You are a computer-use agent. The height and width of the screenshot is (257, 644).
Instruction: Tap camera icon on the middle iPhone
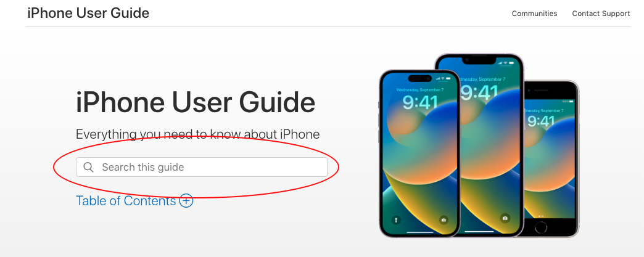click(505, 218)
